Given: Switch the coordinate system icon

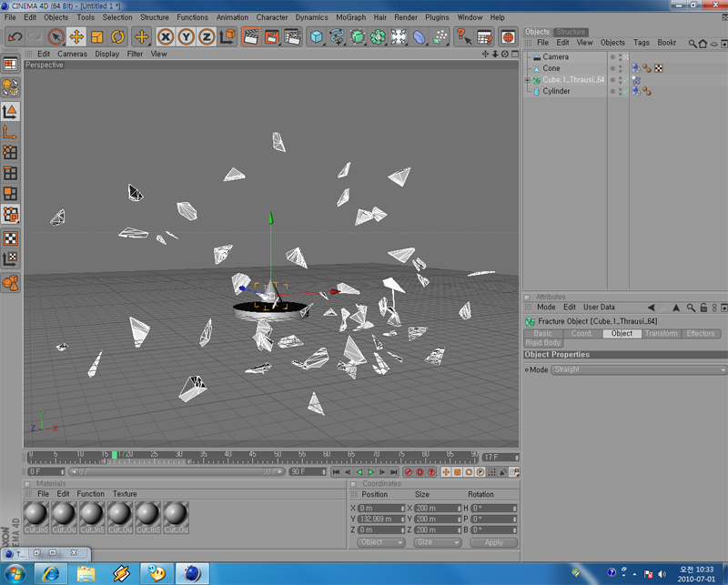Looking at the screenshot, I should 227,36.
